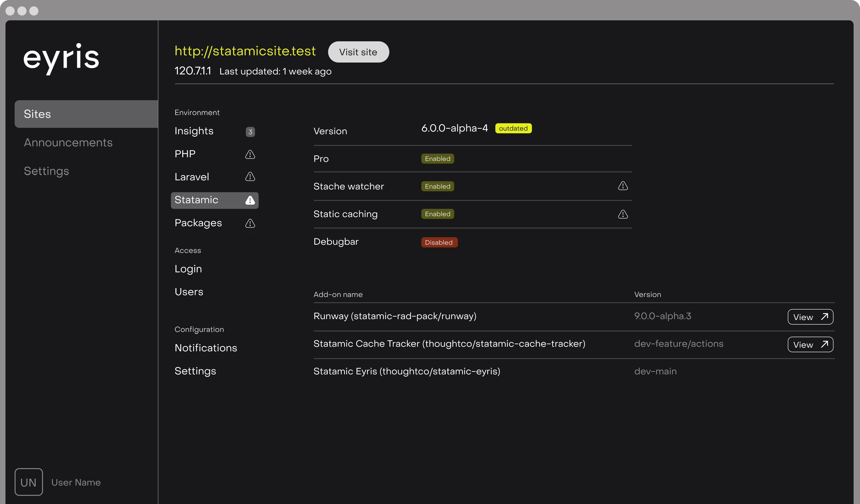Enable the Debugbar from its Disabled badge
The image size is (860, 504).
[439, 242]
